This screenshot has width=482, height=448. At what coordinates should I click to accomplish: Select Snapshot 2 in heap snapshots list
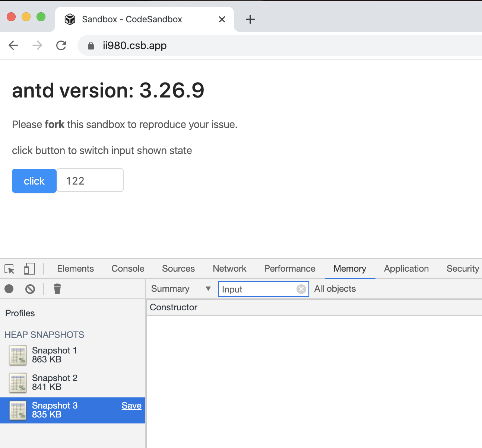point(55,382)
